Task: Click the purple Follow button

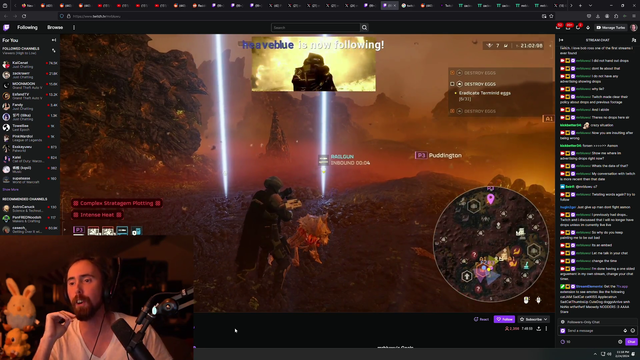Action: coord(504,319)
